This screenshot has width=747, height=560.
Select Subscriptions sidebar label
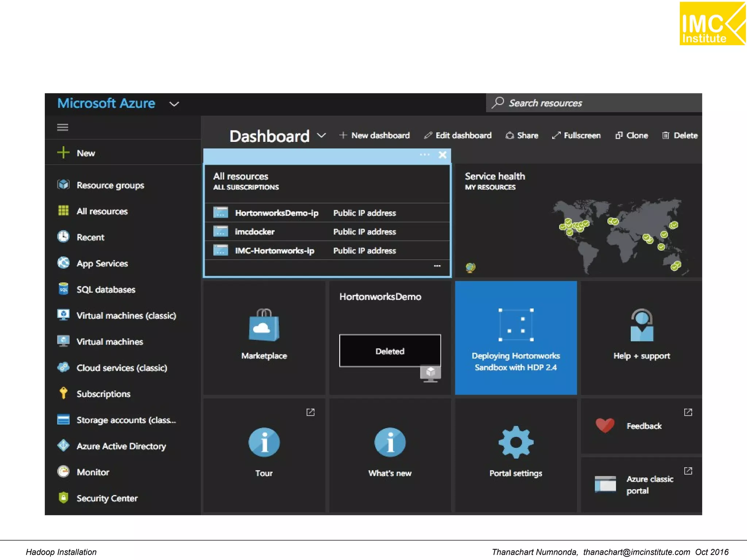click(x=104, y=394)
